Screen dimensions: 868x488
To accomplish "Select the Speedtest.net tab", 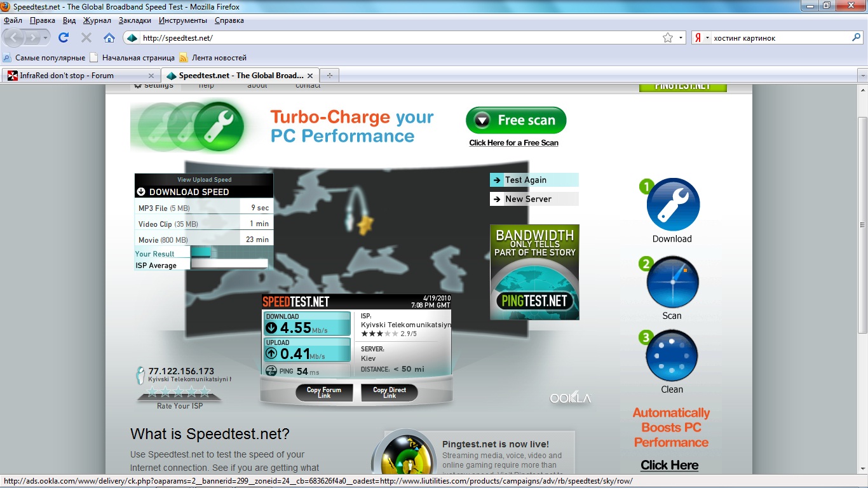I will (240, 76).
